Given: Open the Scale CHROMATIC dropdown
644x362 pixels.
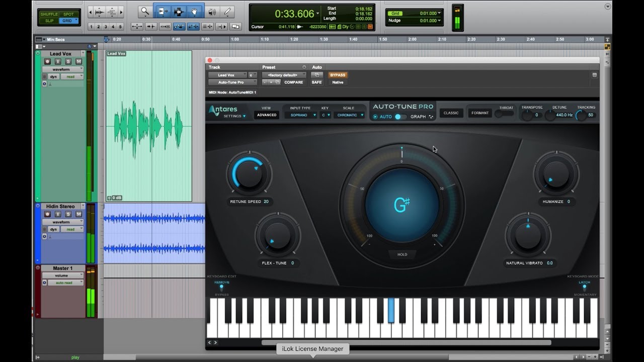Looking at the screenshot, I should point(350,115).
